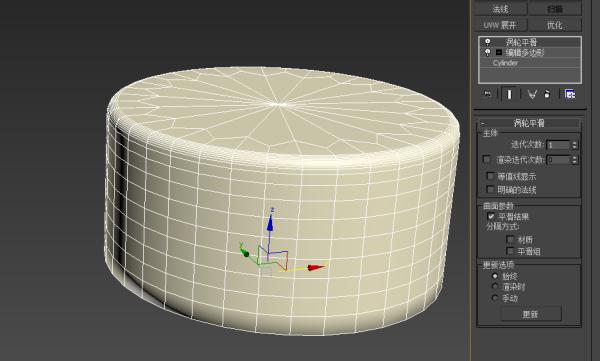This screenshot has height=361, width=600.
Task: Enable 渲染迭代次数 checkbox
Action: click(487, 159)
